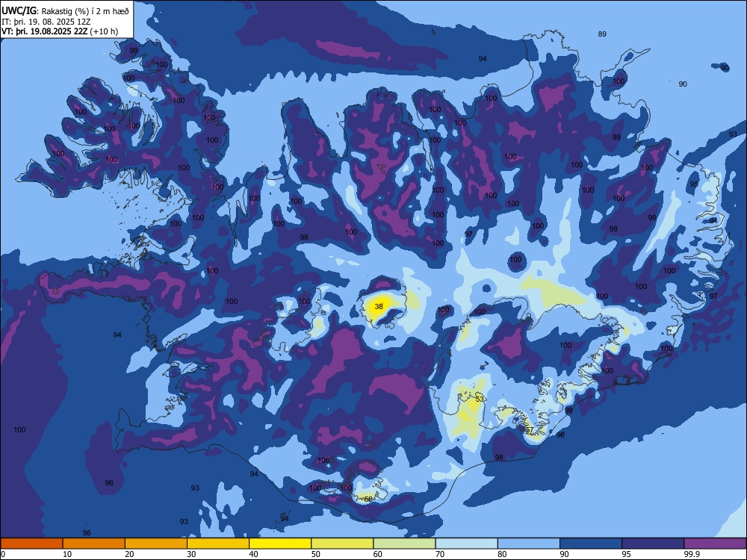Select the medium blue 90–95 legend swatch
747x560 pixels.
[591, 544]
